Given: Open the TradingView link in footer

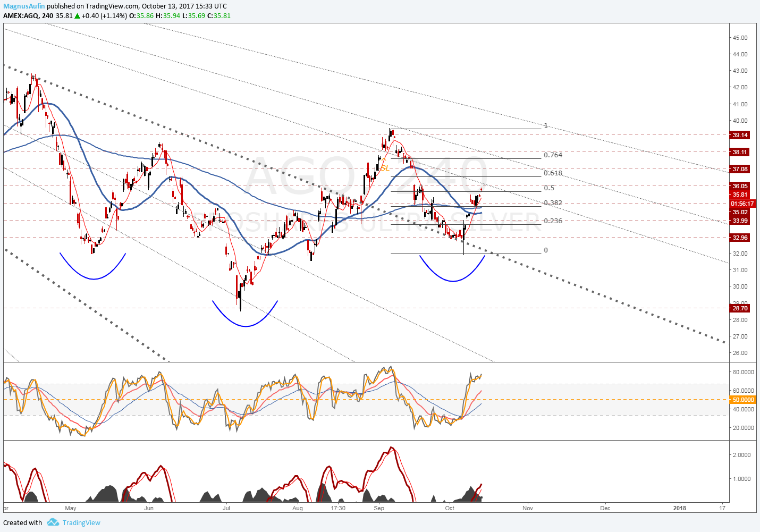Looking at the screenshot, I should coord(81,522).
